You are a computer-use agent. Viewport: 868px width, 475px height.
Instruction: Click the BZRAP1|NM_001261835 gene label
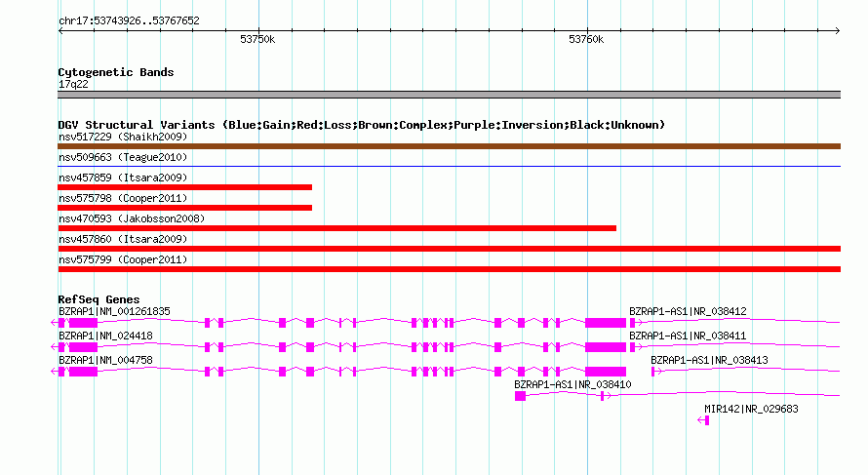pos(114,312)
